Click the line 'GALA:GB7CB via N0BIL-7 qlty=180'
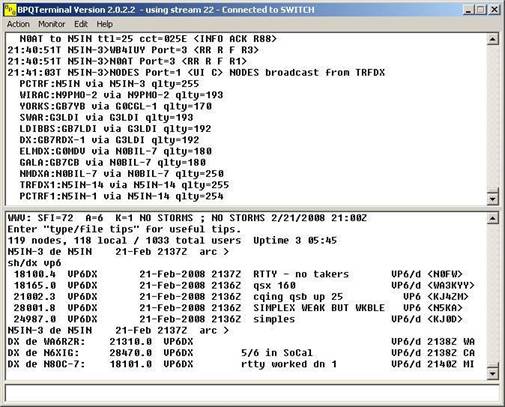This screenshot has height=407, width=505. coord(112,162)
